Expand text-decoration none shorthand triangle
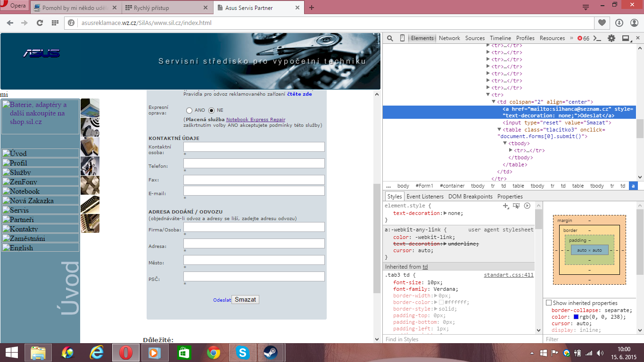Viewport: 644px width, 362px height. click(445, 213)
